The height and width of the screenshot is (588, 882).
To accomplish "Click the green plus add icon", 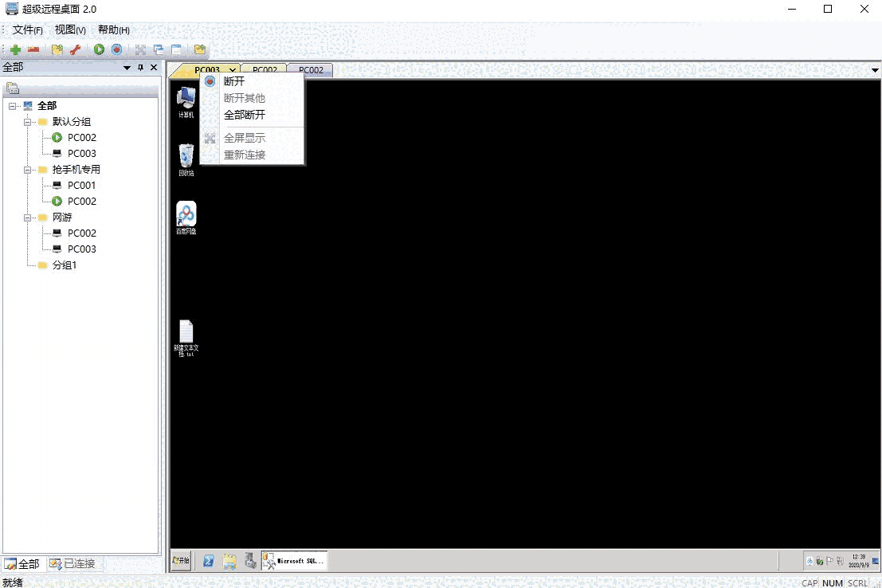I will 15,49.
